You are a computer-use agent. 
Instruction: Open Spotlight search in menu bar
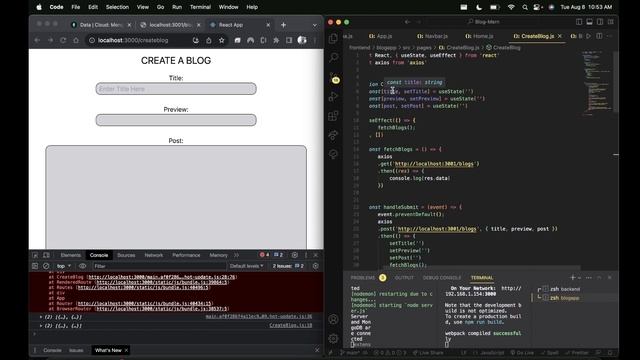click(x=524, y=7)
